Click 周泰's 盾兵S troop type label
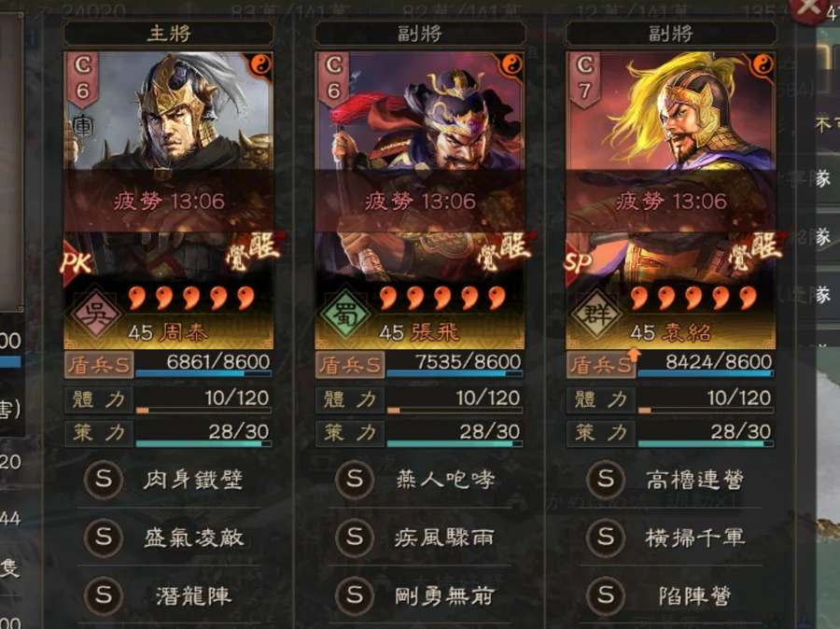 99,366
